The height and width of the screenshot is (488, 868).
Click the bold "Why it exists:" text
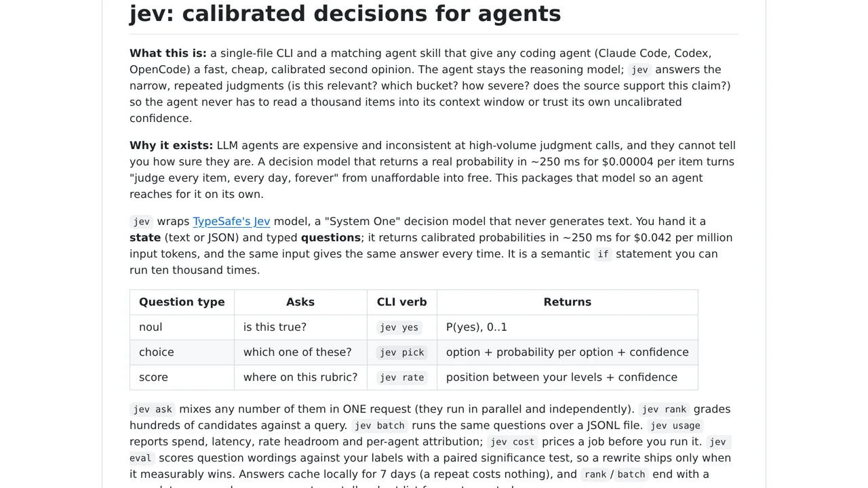[x=172, y=145]
